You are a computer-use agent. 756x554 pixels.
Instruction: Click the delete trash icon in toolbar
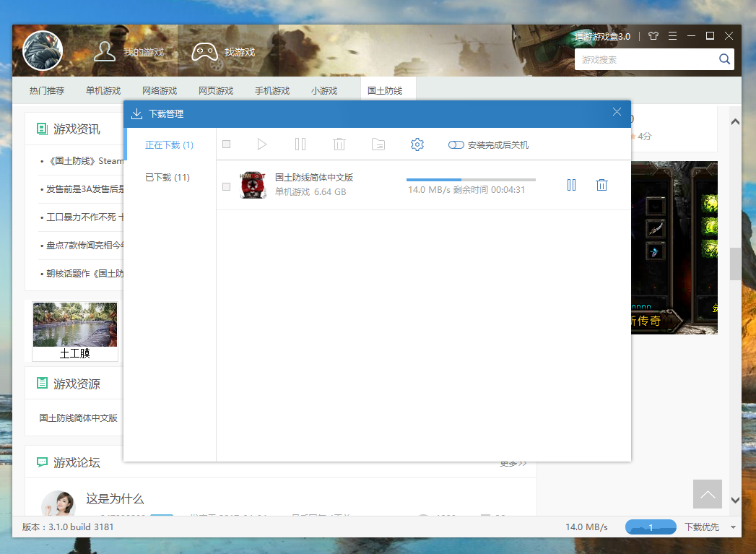pos(339,144)
